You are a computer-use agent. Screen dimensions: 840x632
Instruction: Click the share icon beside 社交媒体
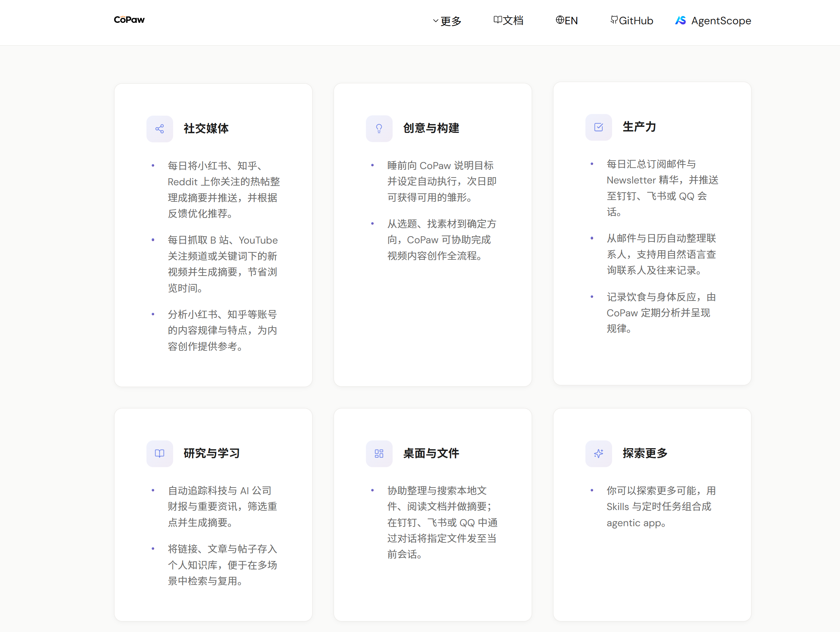pos(159,129)
